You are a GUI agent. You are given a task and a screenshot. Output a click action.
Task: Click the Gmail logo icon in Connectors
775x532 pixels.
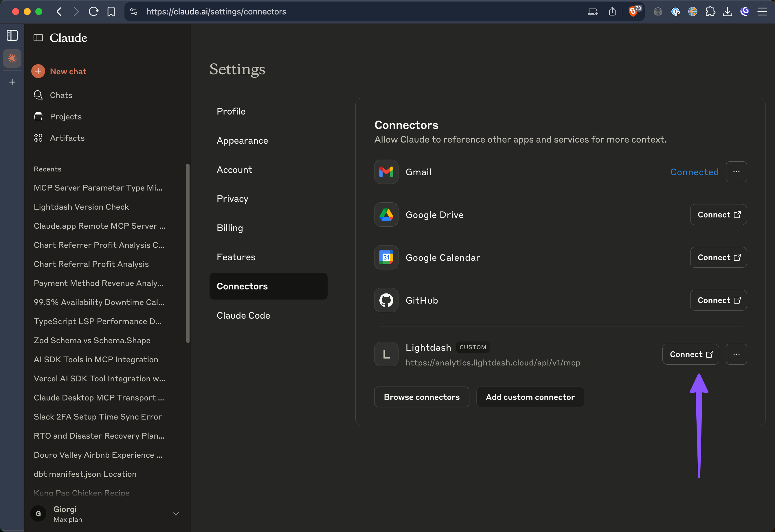pos(386,172)
